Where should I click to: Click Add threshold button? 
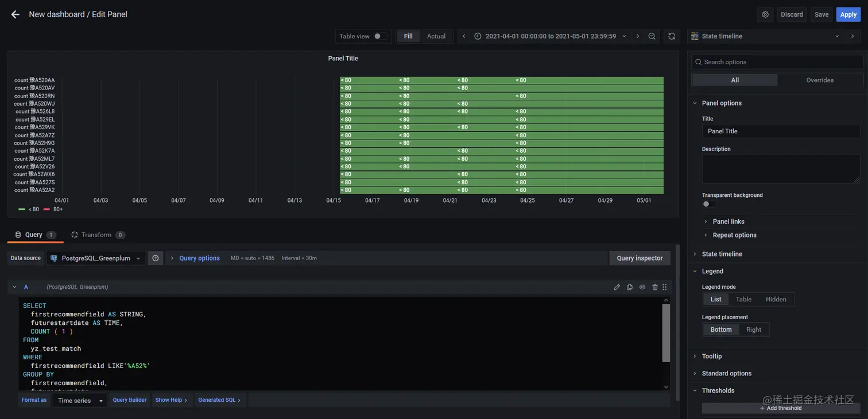pyautogui.click(x=781, y=408)
